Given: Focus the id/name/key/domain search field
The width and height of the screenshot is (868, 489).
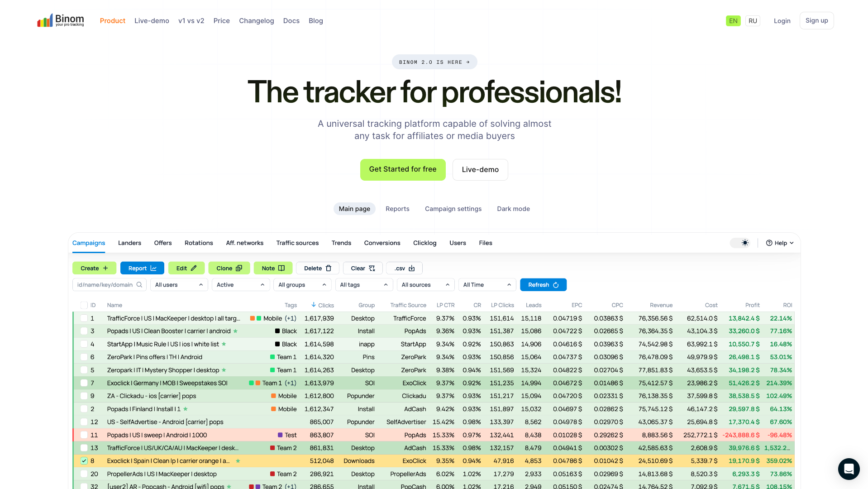Looking at the screenshot, I should pyautogui.click(x=105, y=285).
